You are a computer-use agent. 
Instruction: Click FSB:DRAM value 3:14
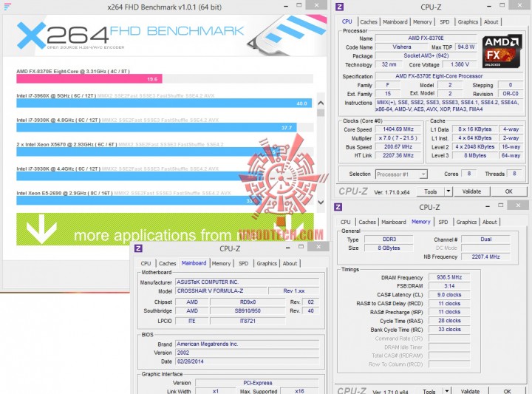[449, 286]
